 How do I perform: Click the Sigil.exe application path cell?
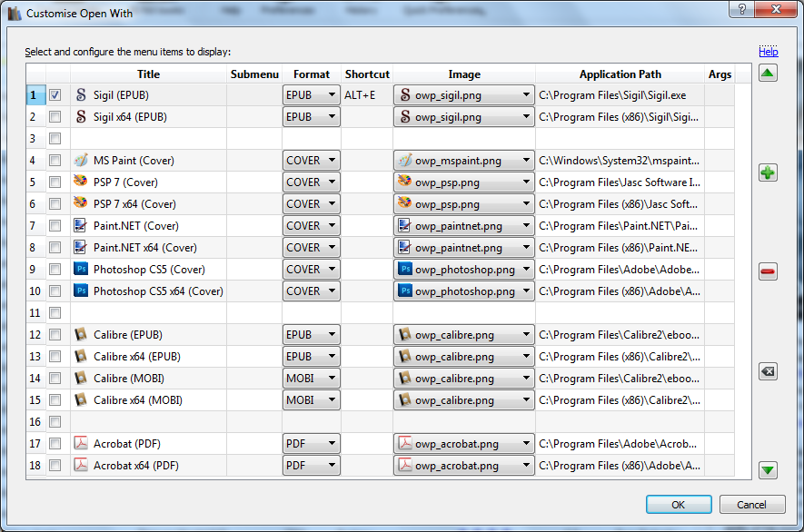[x=620, y=94]
